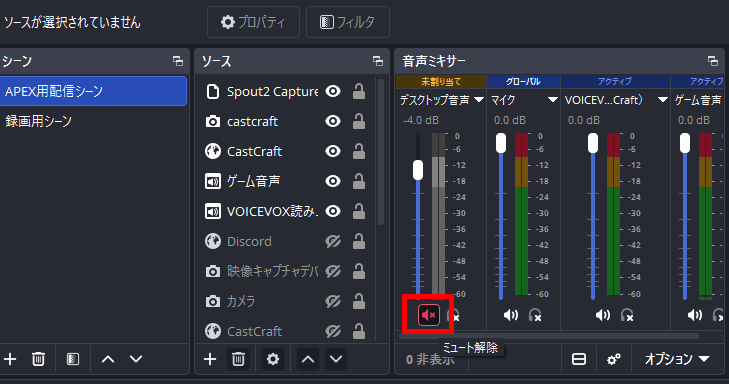Hide the VOICEVOX読み source
Viewport: 729px width, 384px height.
tap(333, 211)
